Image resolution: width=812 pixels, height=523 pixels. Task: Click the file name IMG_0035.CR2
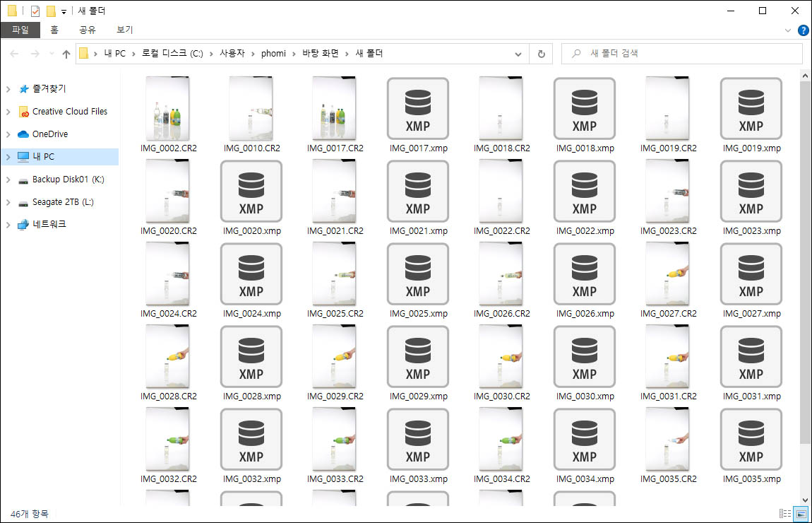[x=668, y=479]
